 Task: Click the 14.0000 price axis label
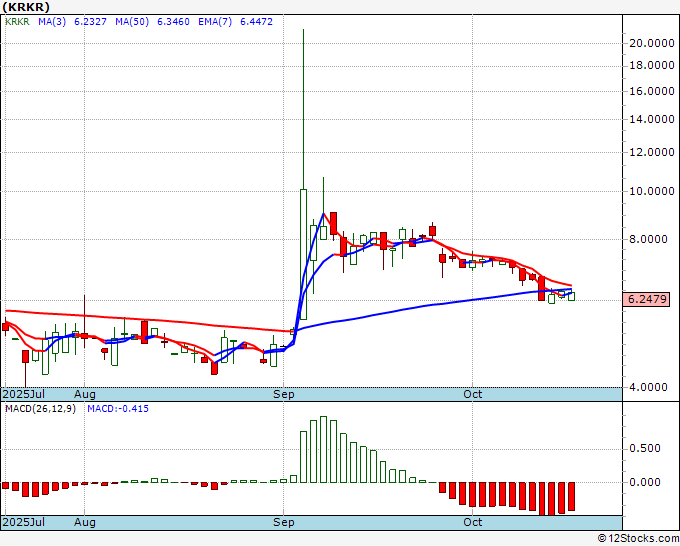(652, 119)
